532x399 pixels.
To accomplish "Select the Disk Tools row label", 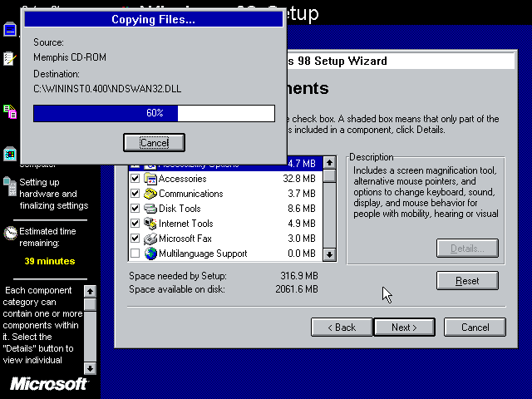I will (180, 209).
